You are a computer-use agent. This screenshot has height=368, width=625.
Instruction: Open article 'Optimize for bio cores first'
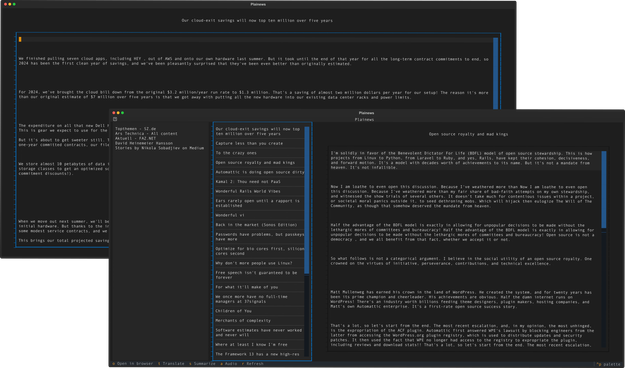259,251
